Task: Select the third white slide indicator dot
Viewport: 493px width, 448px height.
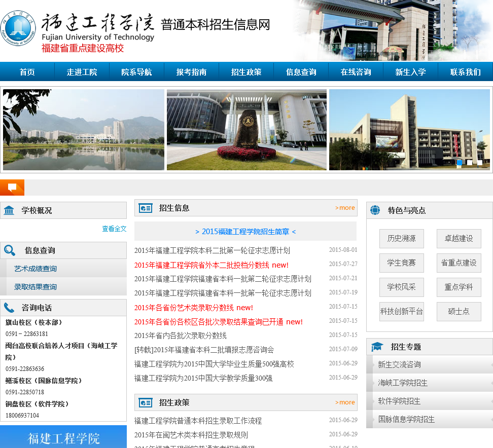Action: [479, 162]
